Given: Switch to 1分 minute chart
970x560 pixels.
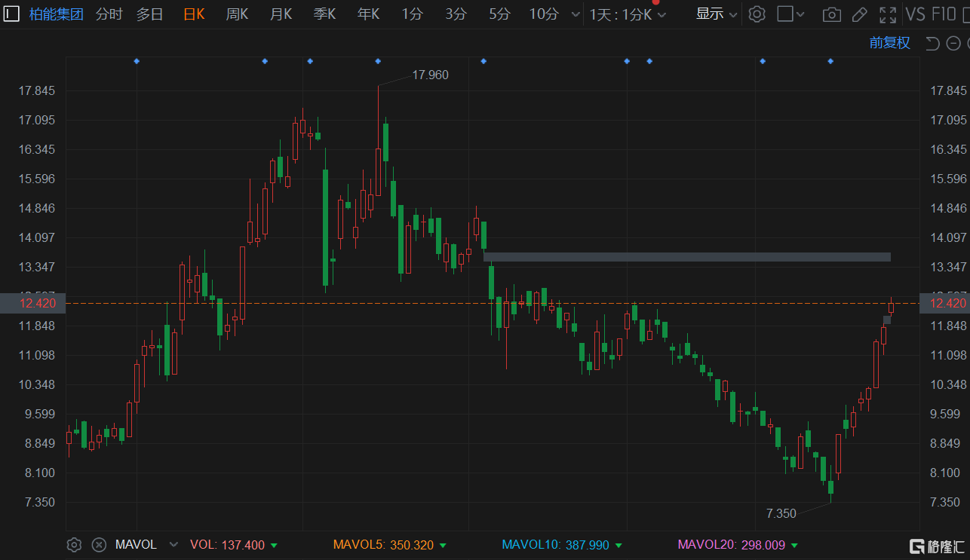Looking at the screenshot, I should click(412, 14).
